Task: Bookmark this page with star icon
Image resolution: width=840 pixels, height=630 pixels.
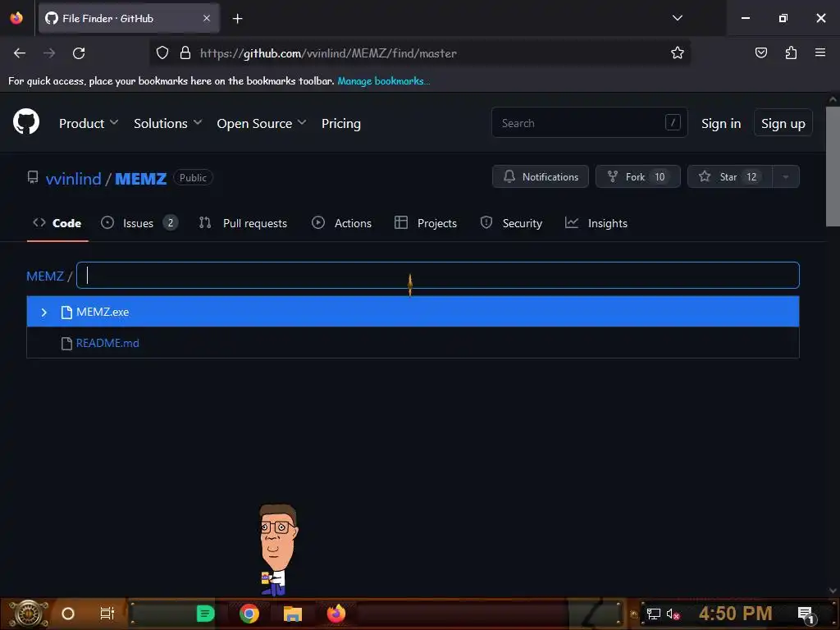Action: click(x=677, y=52)
